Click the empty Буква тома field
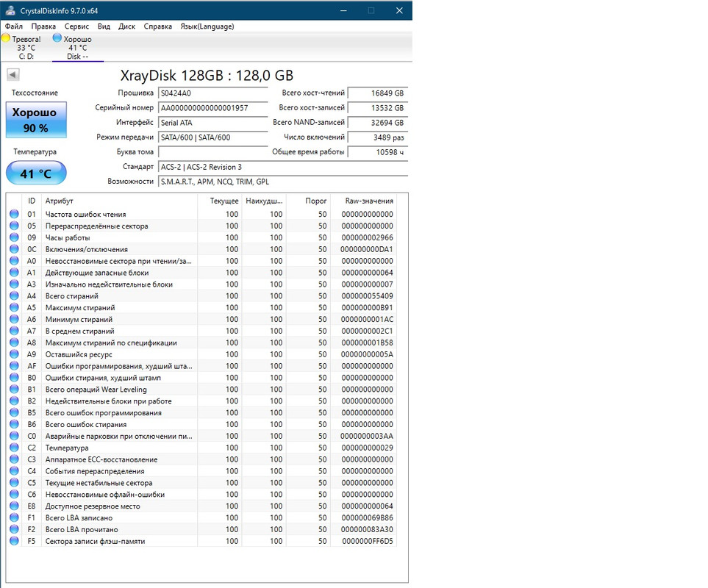 tap(213, 152)
